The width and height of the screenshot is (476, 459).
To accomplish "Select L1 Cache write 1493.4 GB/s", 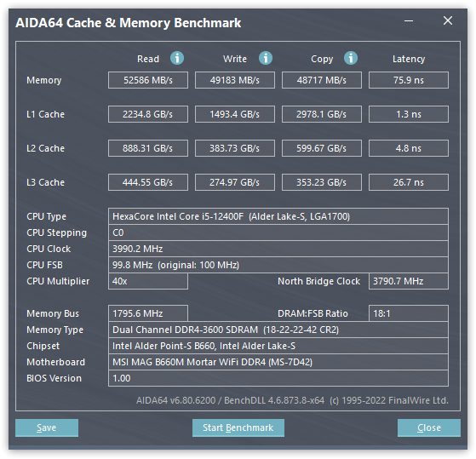I will [x=235, y=114].
